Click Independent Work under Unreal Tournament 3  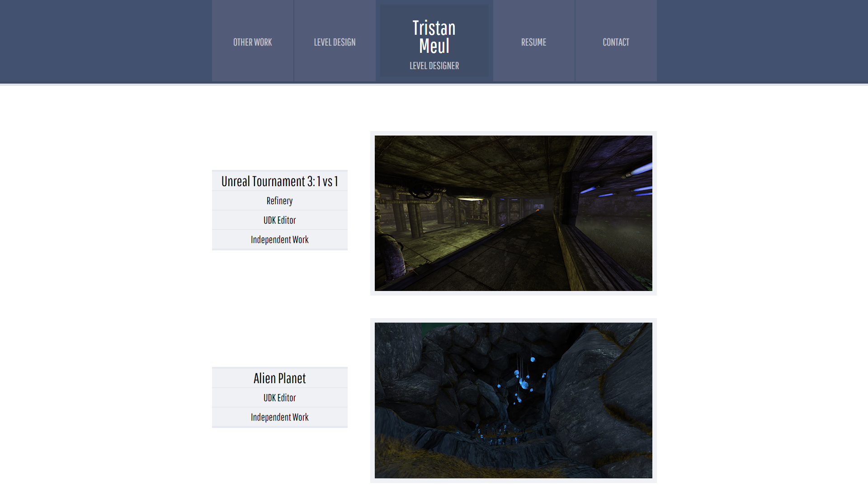pyautogui.click(x=280, y=239)
